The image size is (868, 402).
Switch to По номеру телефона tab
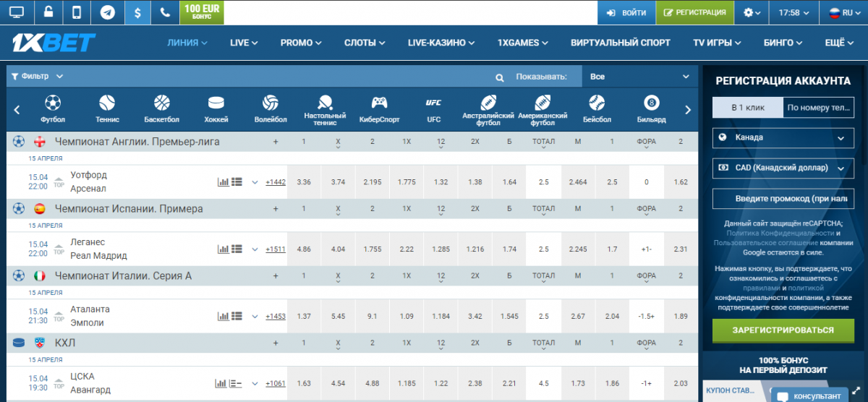point(817,107)
